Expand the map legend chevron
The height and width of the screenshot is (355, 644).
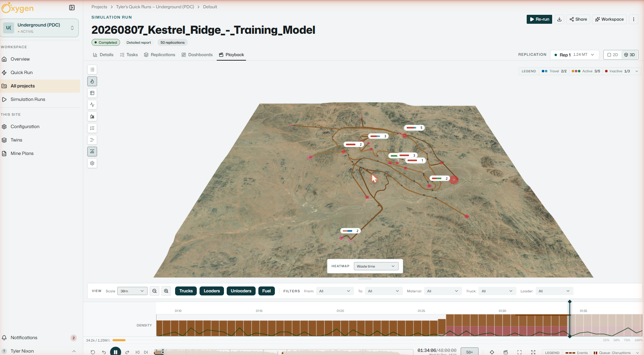click(637, 71)
